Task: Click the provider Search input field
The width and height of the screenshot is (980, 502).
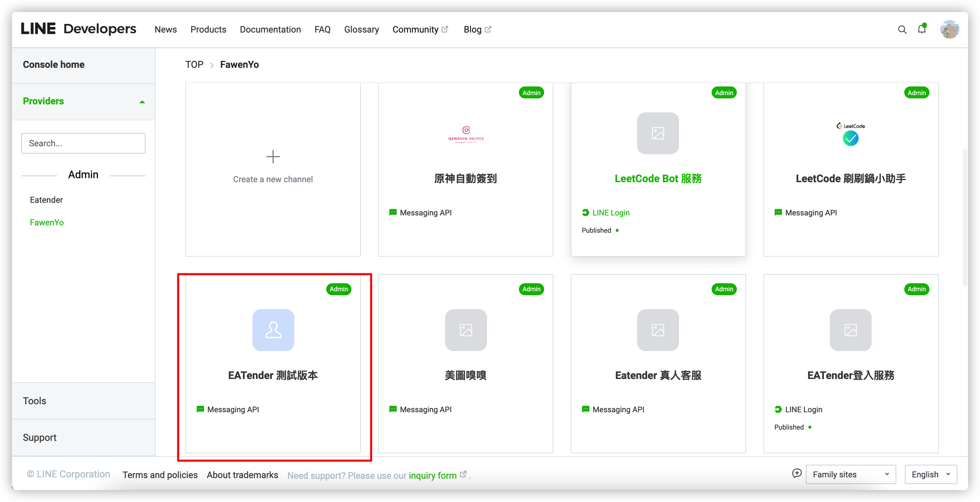Action: point(83,143)
